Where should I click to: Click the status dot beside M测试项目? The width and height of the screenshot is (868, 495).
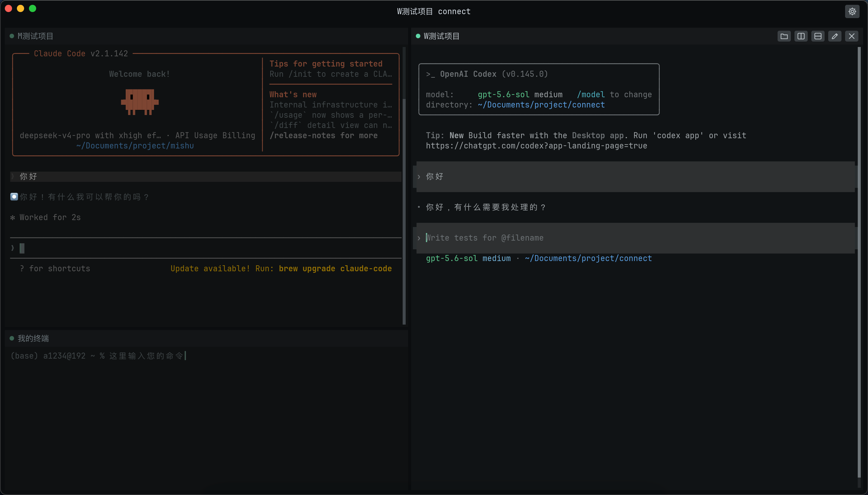[12, 36]
